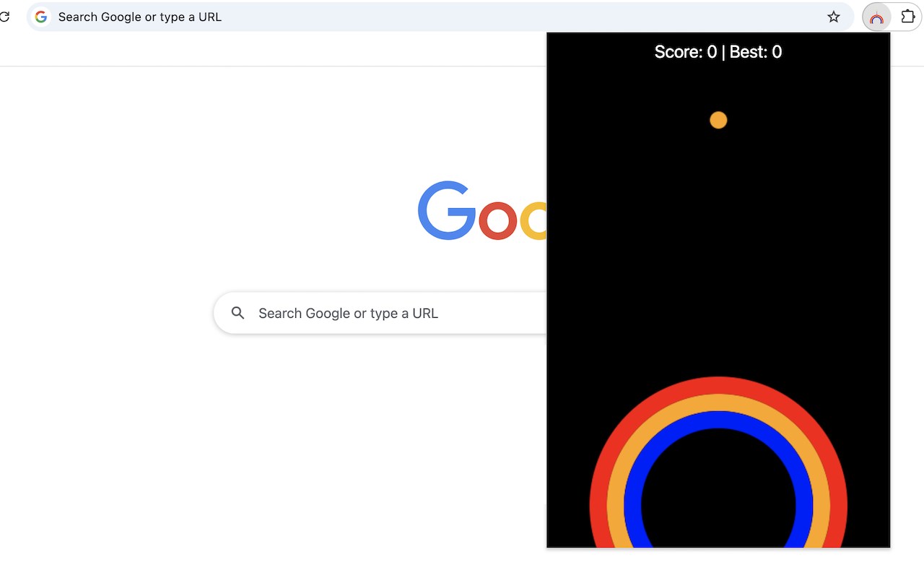Click the Google logo on the page

point(482,210)
